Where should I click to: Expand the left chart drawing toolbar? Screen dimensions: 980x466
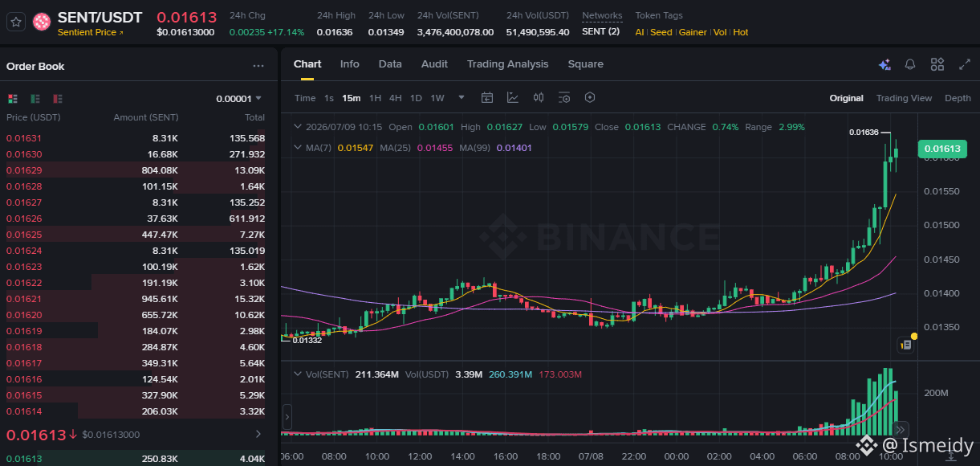coord(287,417)
